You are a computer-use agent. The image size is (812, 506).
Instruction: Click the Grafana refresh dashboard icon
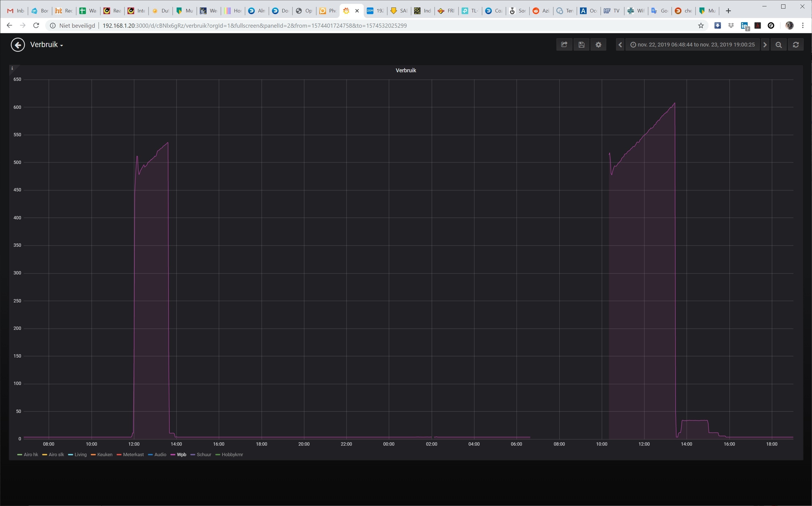coord(796,45)
